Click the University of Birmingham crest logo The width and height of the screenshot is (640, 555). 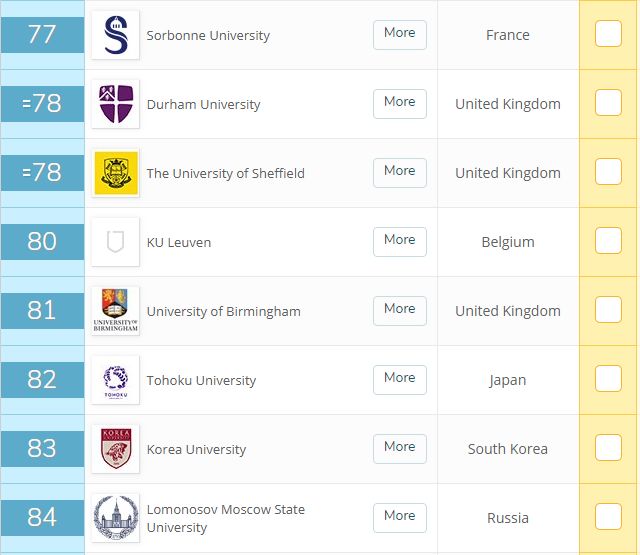tap(115, 311)
